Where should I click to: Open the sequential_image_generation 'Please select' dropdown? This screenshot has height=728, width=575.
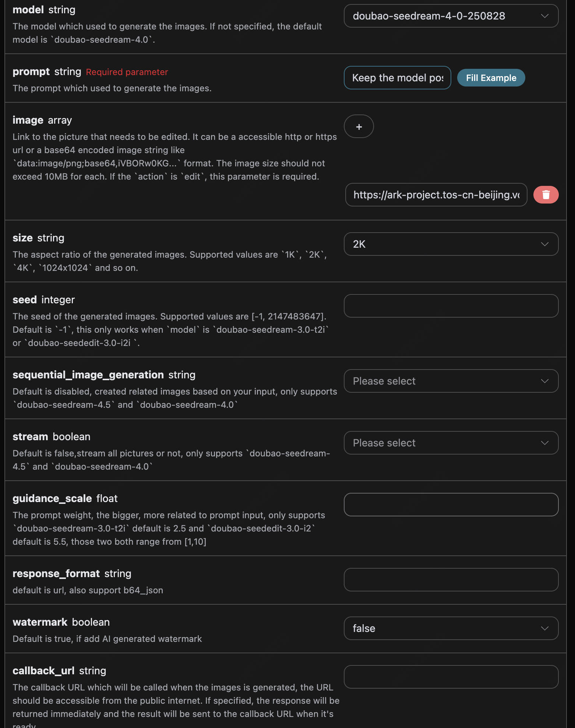pos(442,381)
